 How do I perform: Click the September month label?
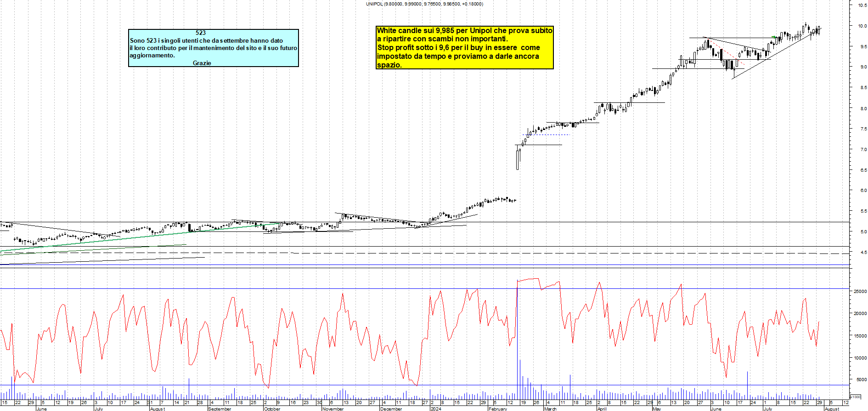pyautogui.click(x=220, y=409)
